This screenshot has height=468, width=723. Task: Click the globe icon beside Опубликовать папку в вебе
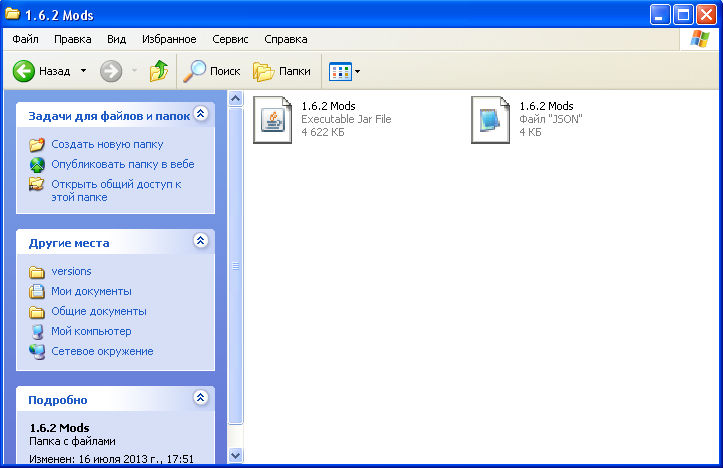37,165
